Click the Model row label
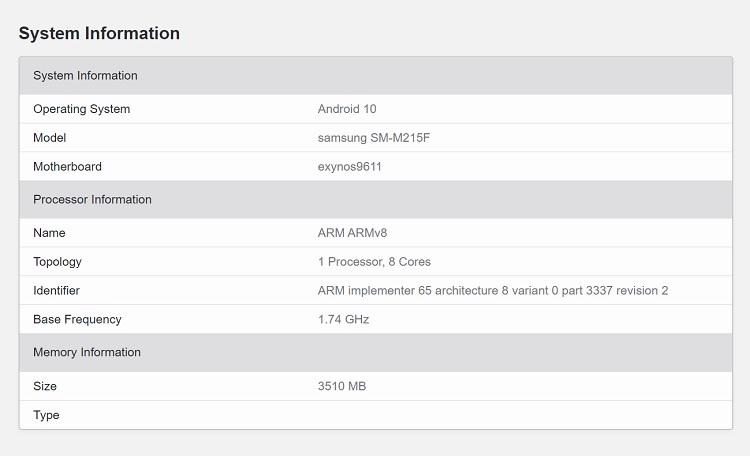This screenshot has width=750, height=456. tap(49, 138)
